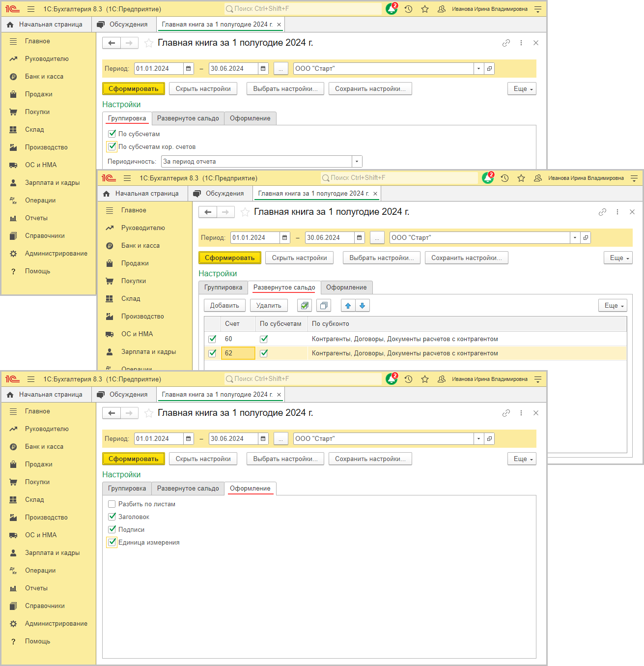This screenshot has width=644, height=666.
Task: Click uncheck-all icon in middle window table toolbar
Action: (324, 305)
